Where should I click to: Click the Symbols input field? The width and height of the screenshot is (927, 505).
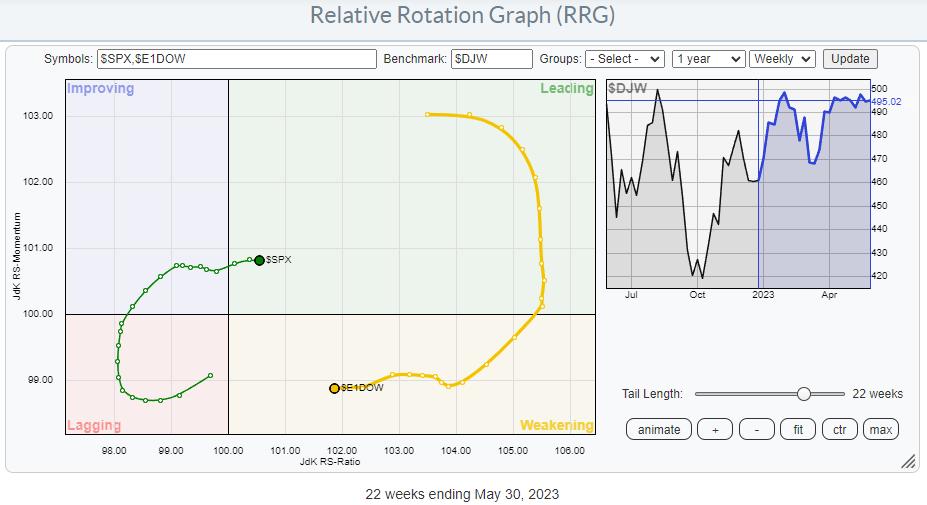click(x=236, y=59)
